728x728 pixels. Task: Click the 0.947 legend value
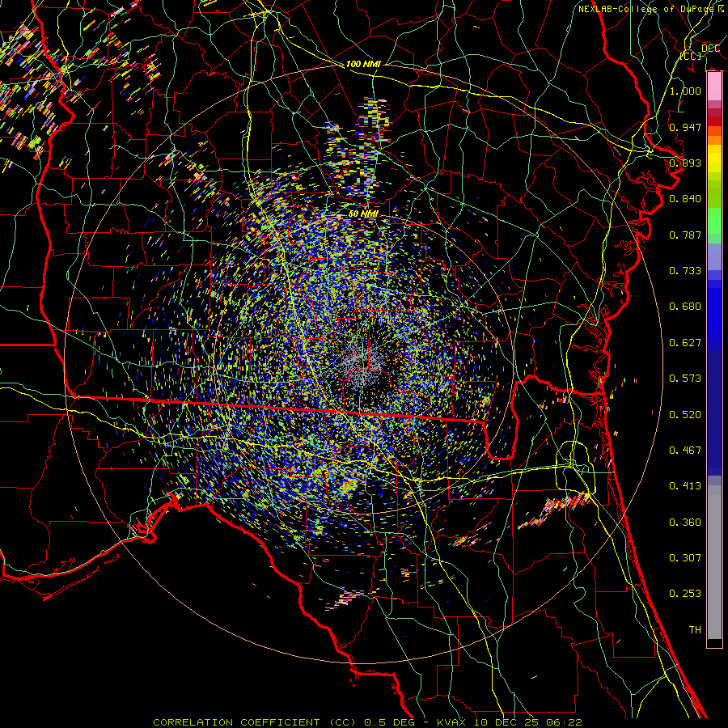pos(685,127)
